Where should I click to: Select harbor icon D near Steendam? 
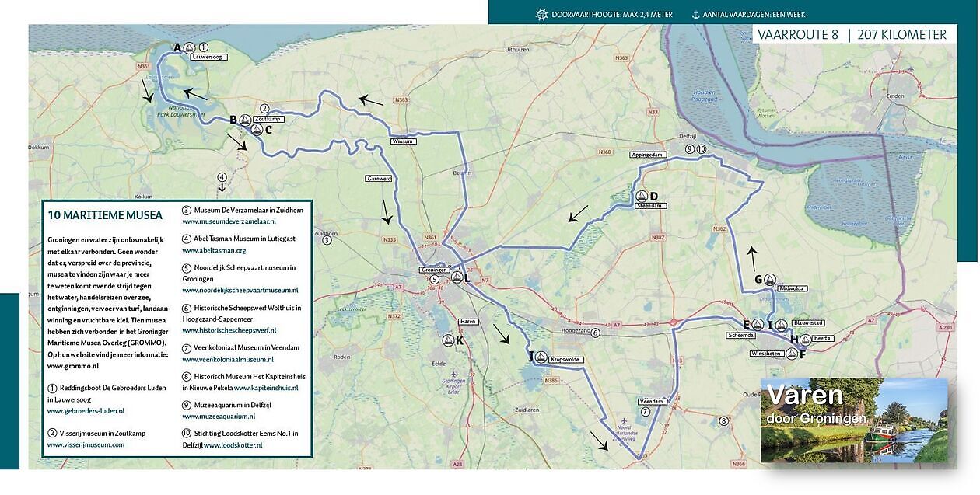pyautogui.click(x=642, y=197)
